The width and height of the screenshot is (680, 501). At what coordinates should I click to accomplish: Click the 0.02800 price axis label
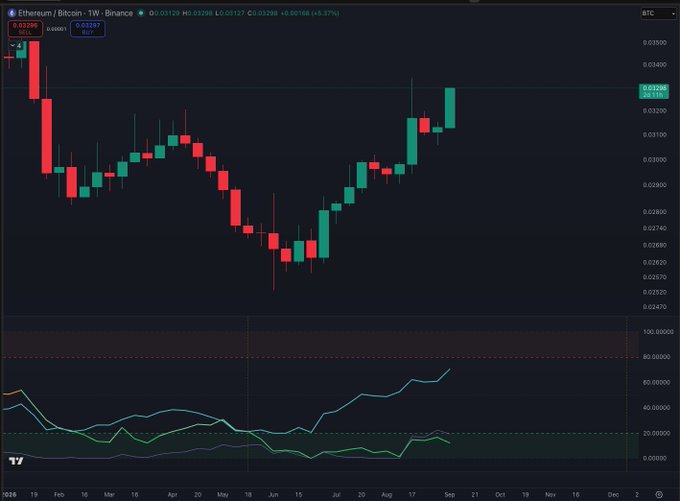pyautogui.click(x=654, y=212)
